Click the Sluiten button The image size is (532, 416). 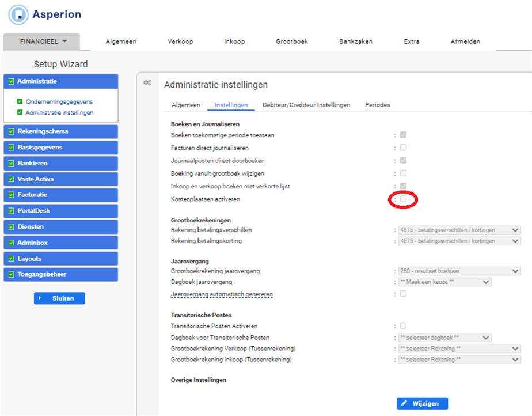click(x=59, y=298)
